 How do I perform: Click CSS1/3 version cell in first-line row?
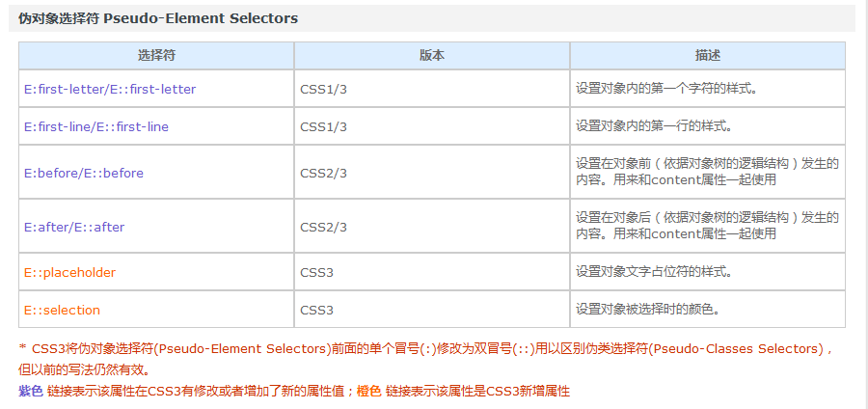[x=432, y=126]
